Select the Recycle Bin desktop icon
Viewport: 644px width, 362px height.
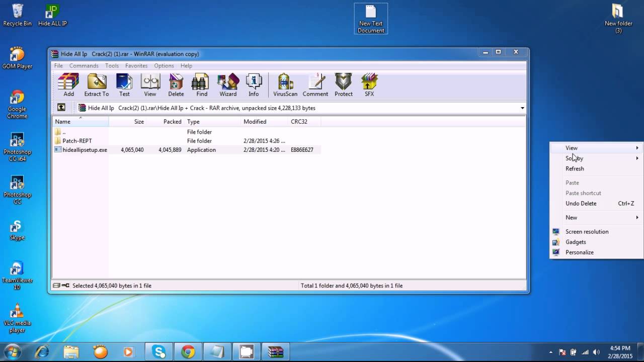coord(17,15)
